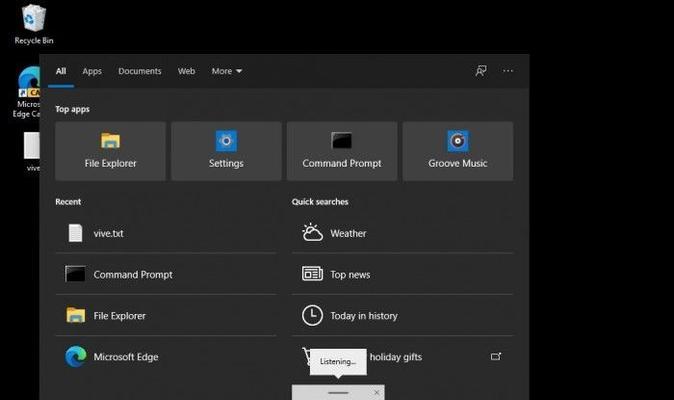Launch Command Prompt from Top apps
Image resolution: width=674 pixels, height=400 pixels.
coord(342,151)
